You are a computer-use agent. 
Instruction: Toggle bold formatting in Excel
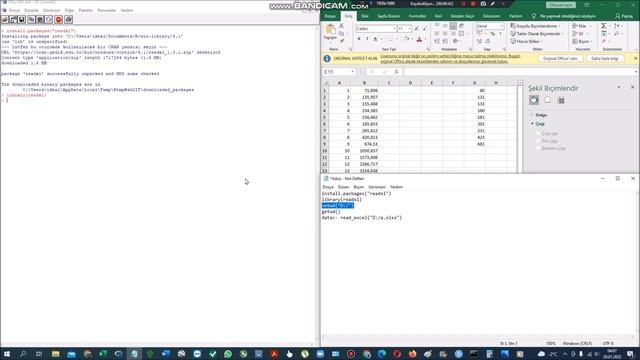point(359,39)
